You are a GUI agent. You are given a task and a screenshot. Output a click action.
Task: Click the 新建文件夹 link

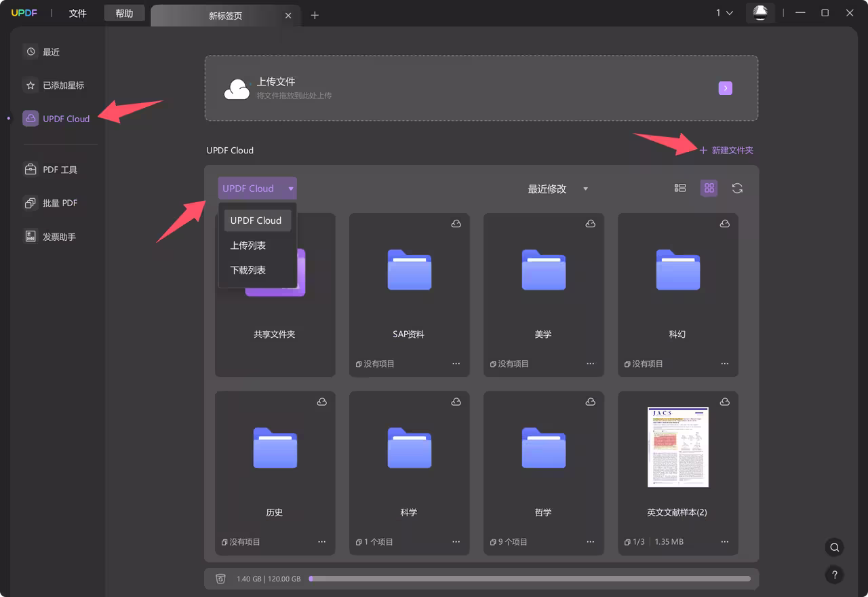(727, 150)
